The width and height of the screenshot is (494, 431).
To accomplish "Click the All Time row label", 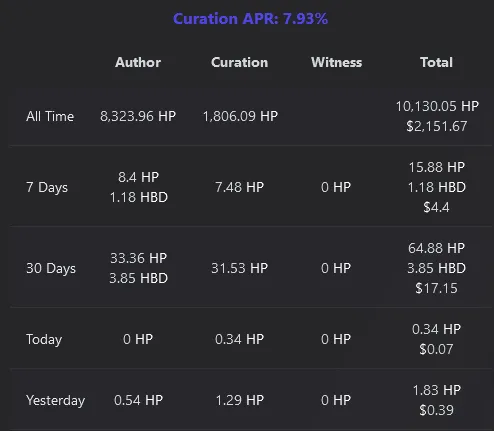I will point(50,116).
